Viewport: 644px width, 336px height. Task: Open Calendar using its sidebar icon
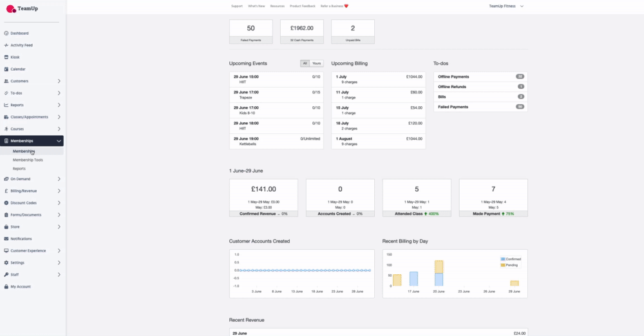tap(6, 69)
